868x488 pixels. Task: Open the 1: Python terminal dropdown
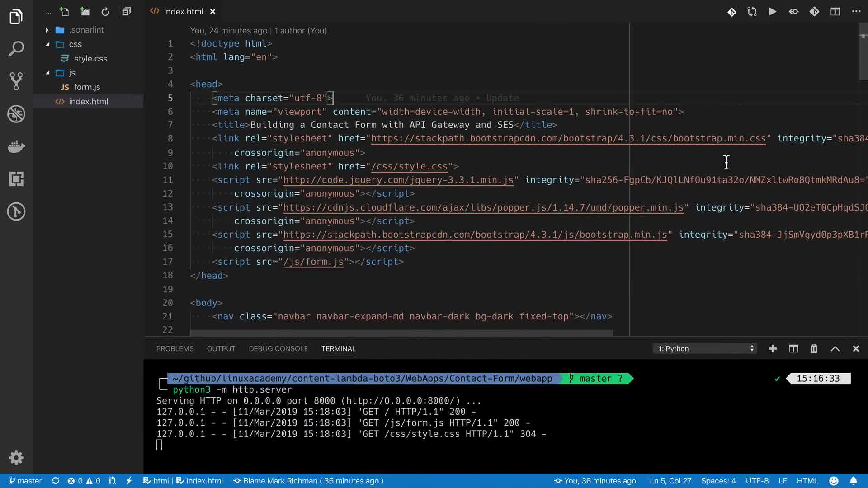tap(705, 348)
